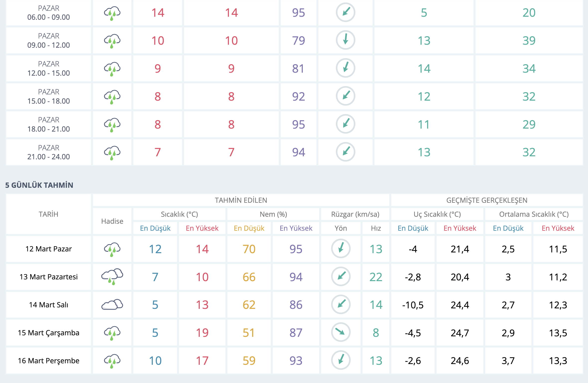Click wind direction arrow for 15 Mart Çarşamba

341,332
